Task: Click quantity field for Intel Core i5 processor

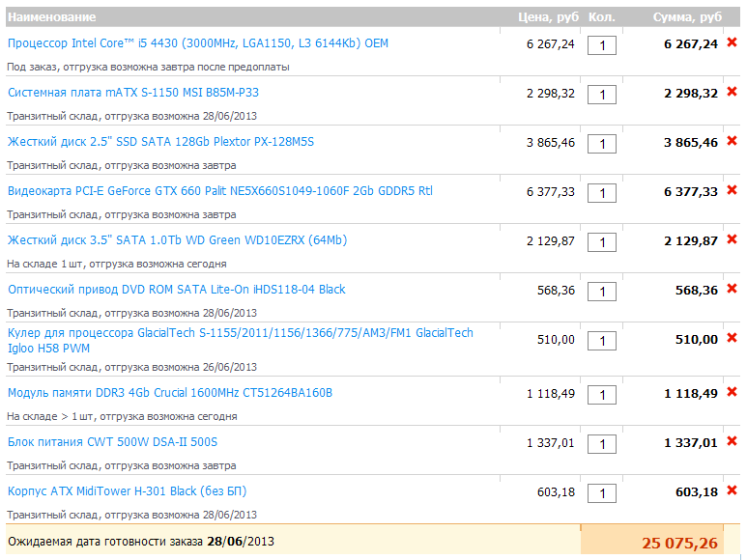Action: click(x=601, y=45)
